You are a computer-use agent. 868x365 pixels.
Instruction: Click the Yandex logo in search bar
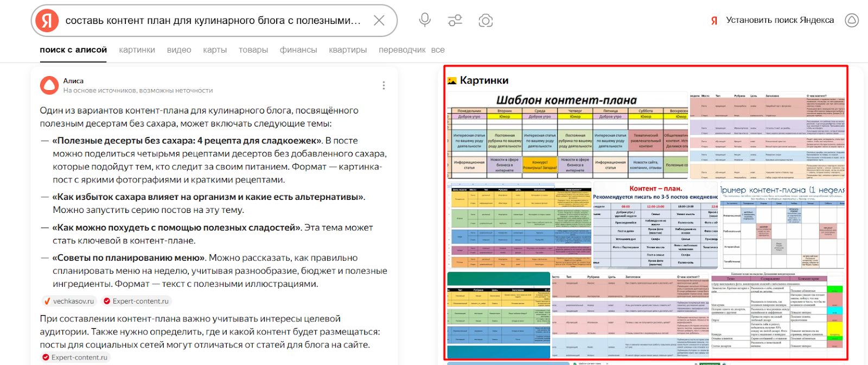[47, 21]
